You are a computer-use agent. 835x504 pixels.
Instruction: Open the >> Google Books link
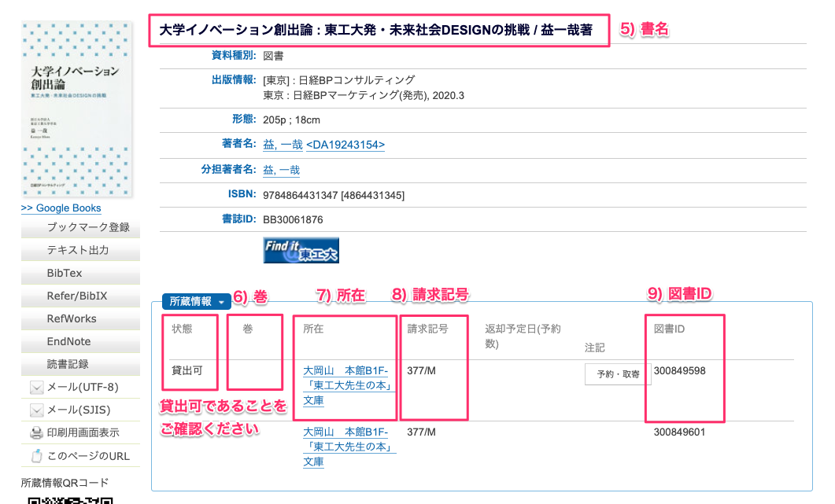click(61, 208)
